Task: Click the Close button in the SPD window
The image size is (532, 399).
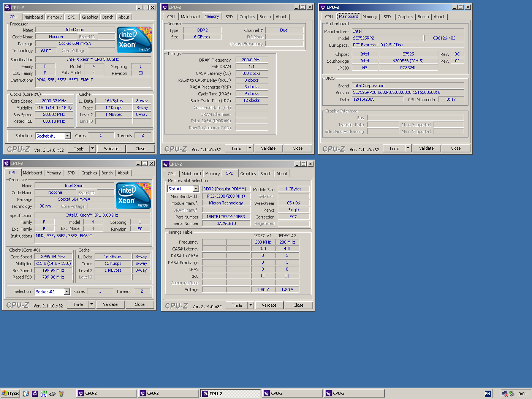Action: pyautogui.click(x=298, y=305)
